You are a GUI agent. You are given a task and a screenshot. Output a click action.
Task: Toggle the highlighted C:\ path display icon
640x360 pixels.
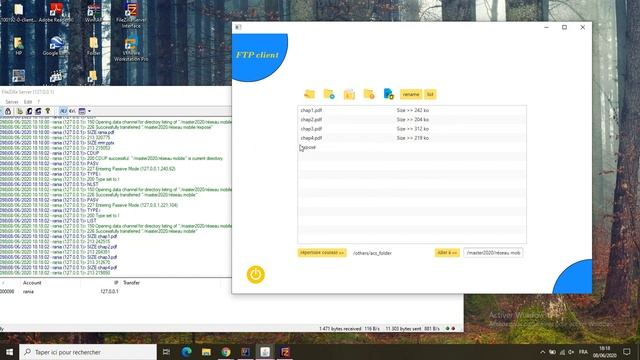point(63,111)
